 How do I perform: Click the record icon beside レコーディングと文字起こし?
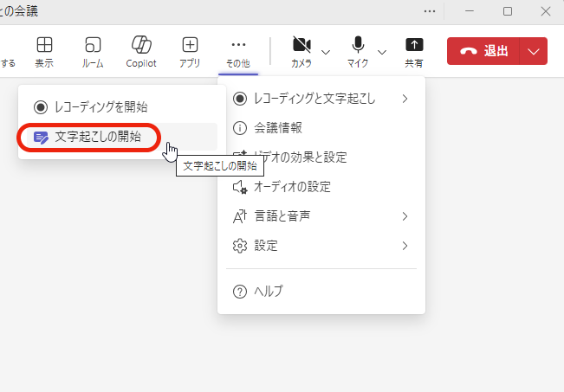point(240,99)
